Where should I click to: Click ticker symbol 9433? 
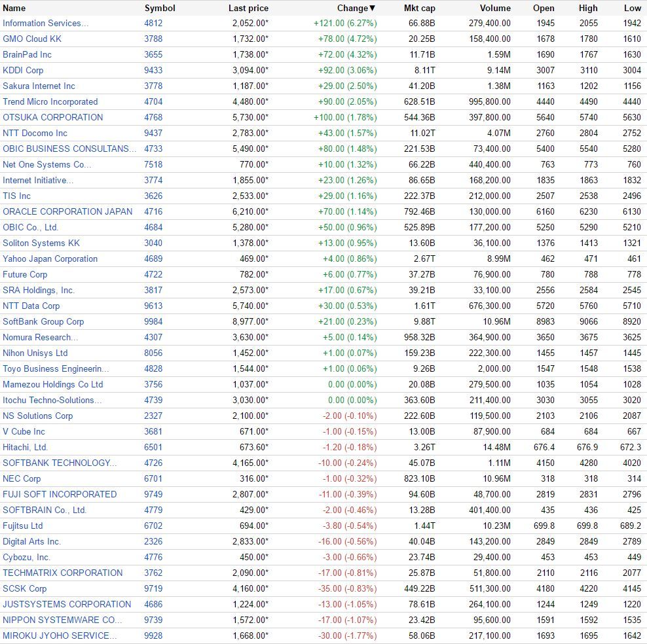point(153,71)
